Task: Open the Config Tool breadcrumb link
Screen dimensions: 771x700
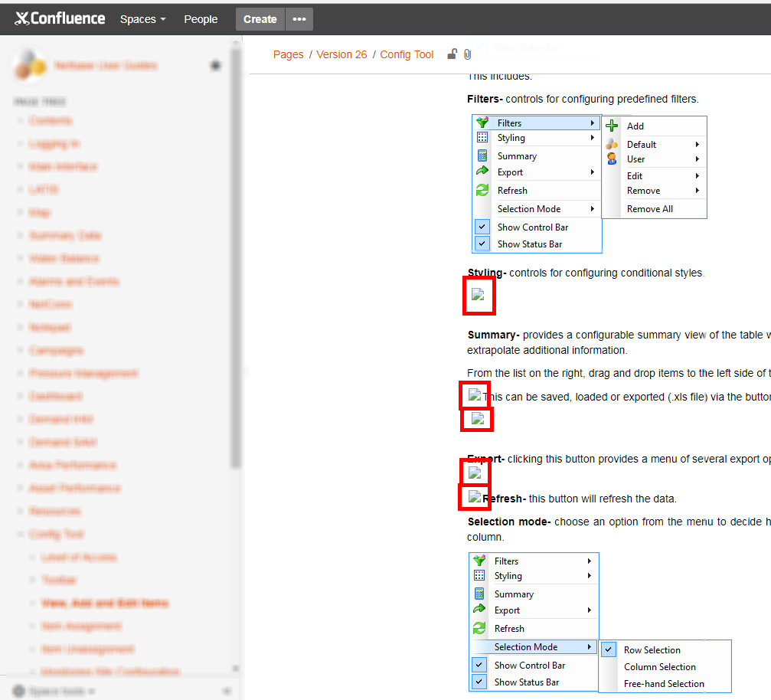Action: (x=407, y=54)
